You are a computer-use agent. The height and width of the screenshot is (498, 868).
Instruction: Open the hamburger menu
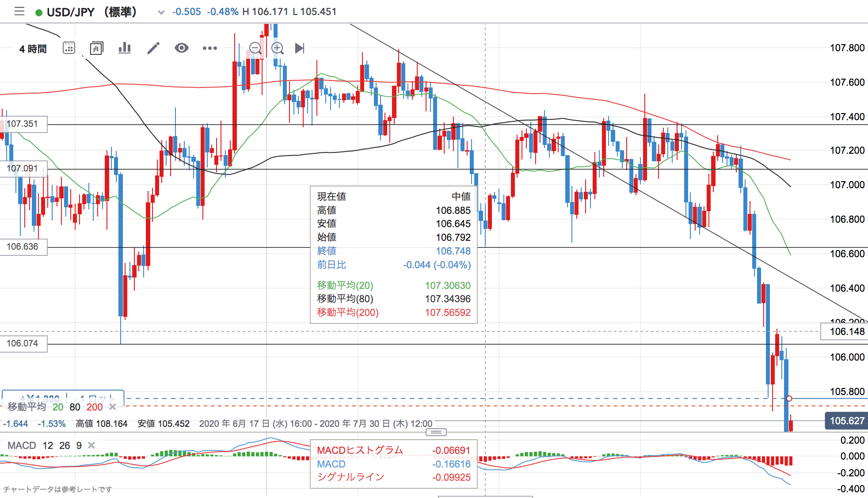[x=19, y=11]
